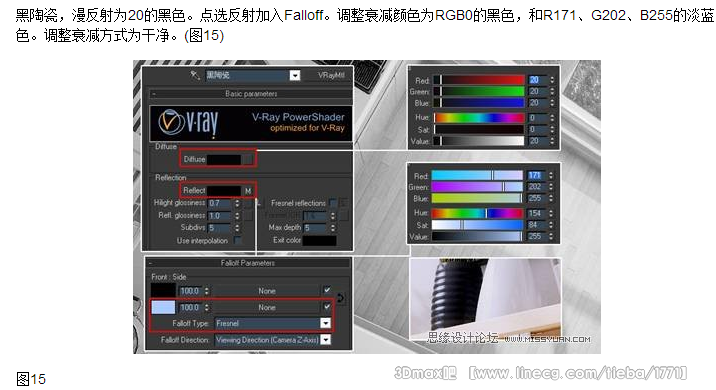The image size is (716, 390).
Task: Click Green slider in the 20-value color picker
Action: click(479, 91)
